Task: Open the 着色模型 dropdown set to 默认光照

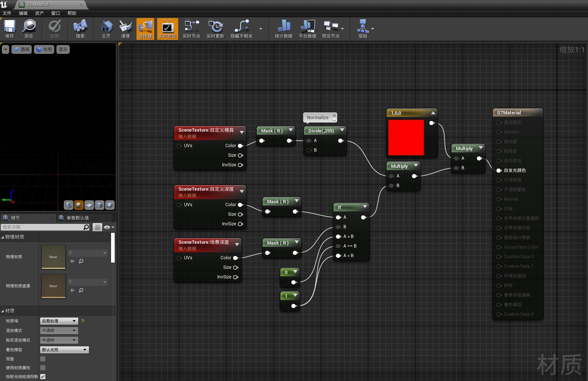Action: (x=64, y=350)
